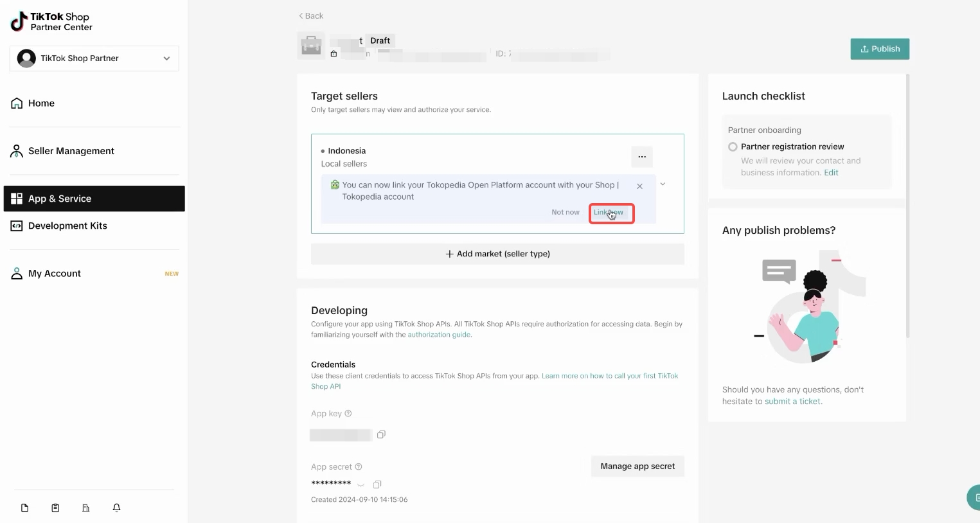Collapse the Indonesia seller card chevron
This screenshot has height=523, width=980.
663,184
